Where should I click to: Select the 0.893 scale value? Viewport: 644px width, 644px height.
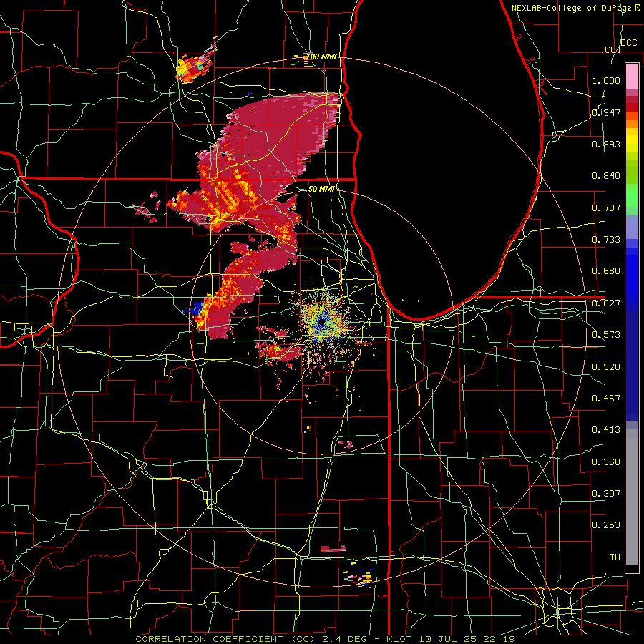[x=606, y=144]
